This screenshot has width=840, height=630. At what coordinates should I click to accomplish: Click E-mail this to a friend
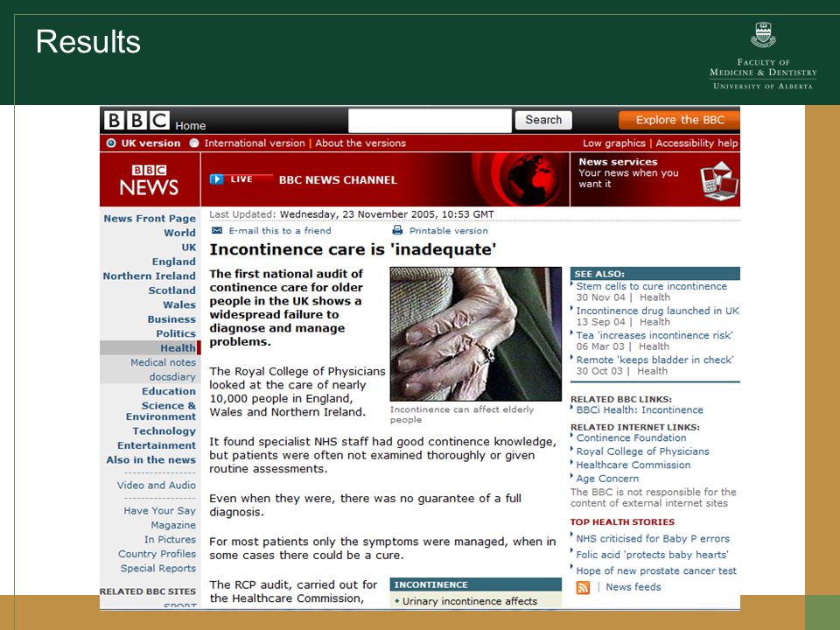click(x=280, y=231)
